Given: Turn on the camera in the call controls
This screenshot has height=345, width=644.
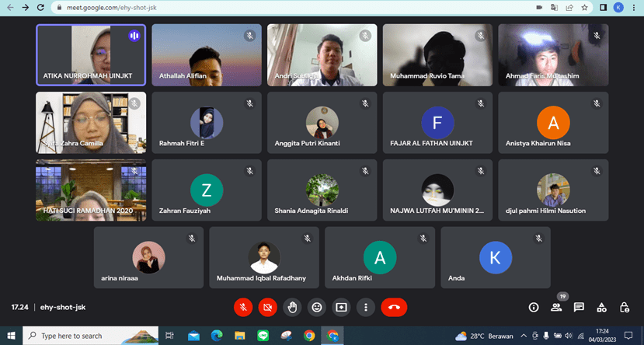Looking at the screenshot, I should click(x=267, y=307).
